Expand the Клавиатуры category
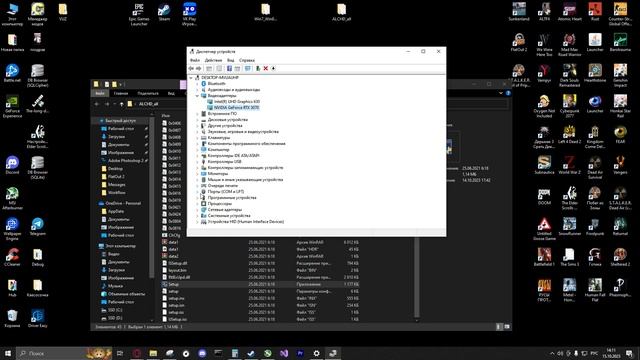This screenshot has width=640, height=360. click(x=197, y=138)
